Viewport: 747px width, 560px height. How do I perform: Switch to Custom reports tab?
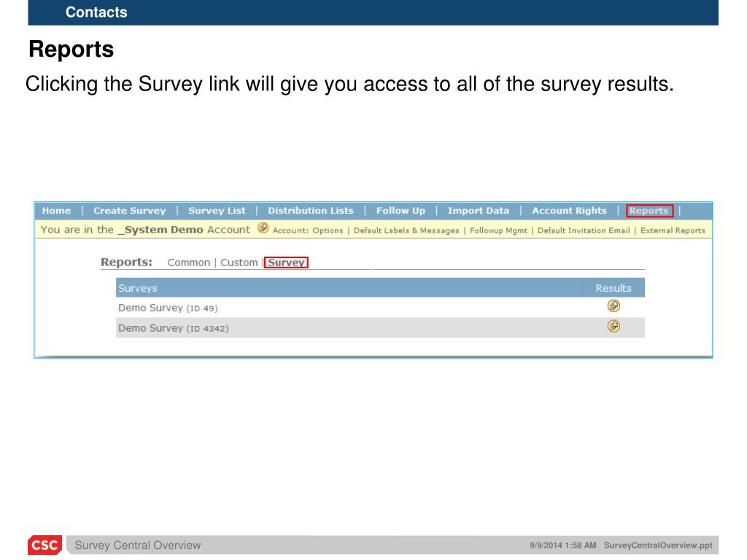[x=239, y=262]
